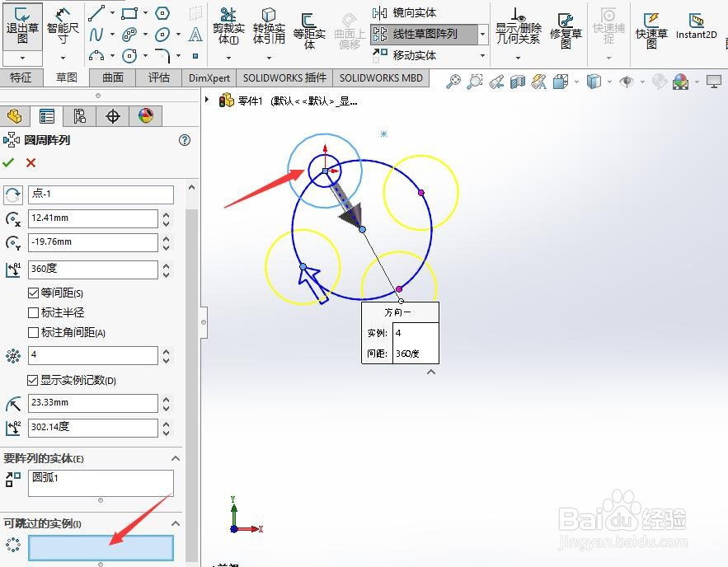Select the Sketch Fillet tool
The image size is (728, 567).
[x=162, y=56]
